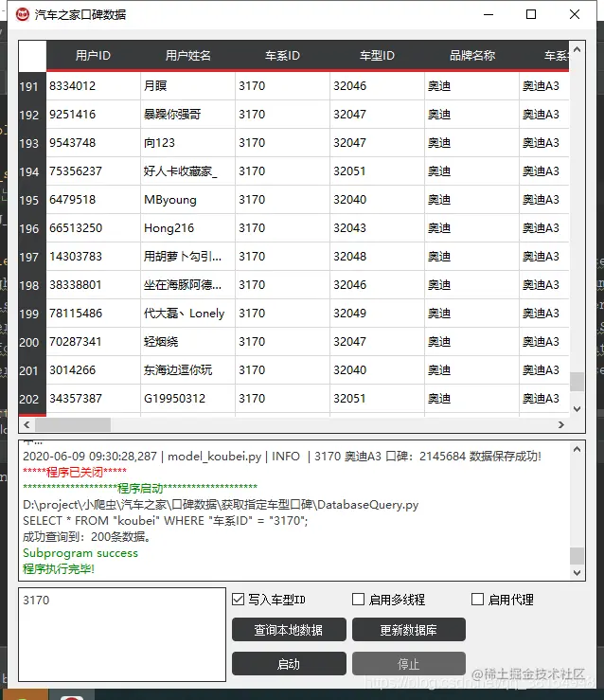Screen dimensions: 604x700
Task: Click the app logo icon in title bar
Action: click(23, 15)
